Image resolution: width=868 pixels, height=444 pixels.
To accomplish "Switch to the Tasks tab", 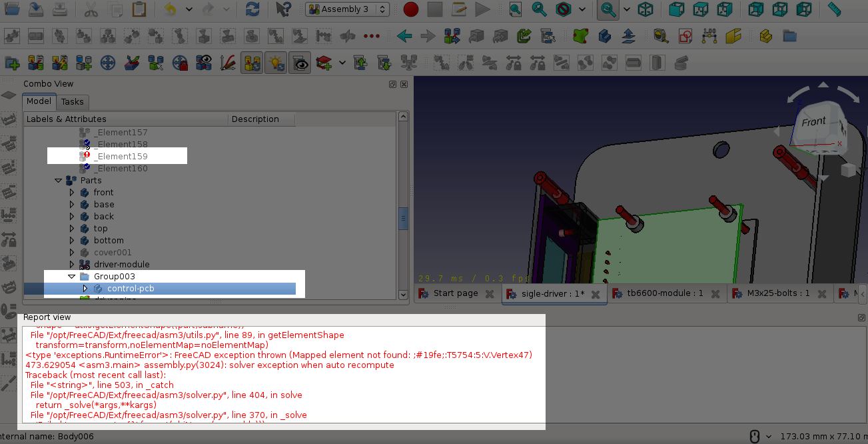I will pos(73,102).
